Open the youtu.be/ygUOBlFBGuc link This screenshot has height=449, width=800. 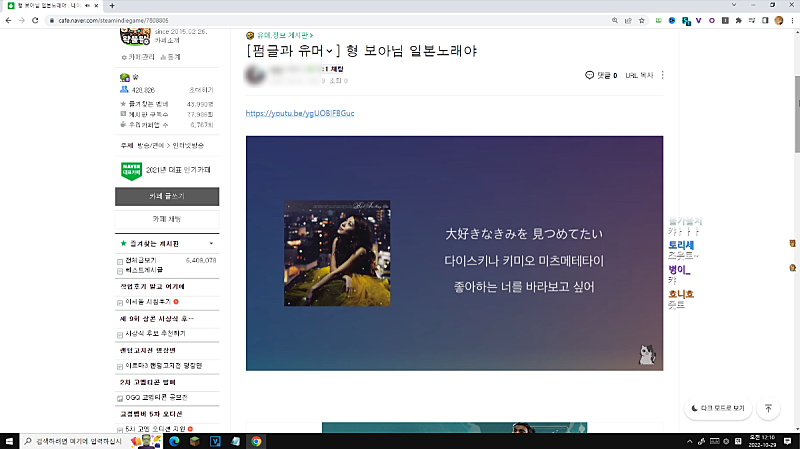[x=300, y=113]
